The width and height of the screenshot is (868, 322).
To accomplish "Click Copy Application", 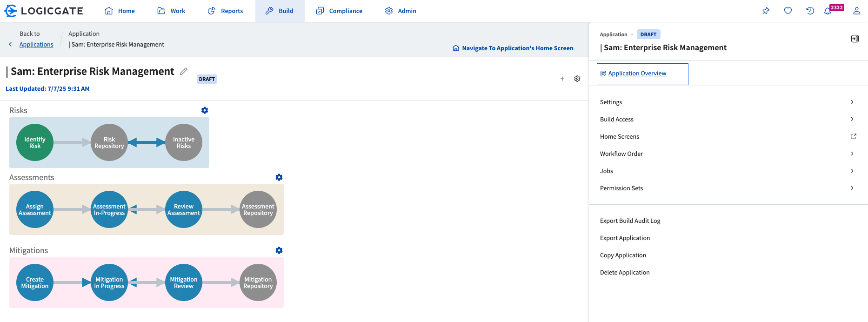I will (623, 255).
